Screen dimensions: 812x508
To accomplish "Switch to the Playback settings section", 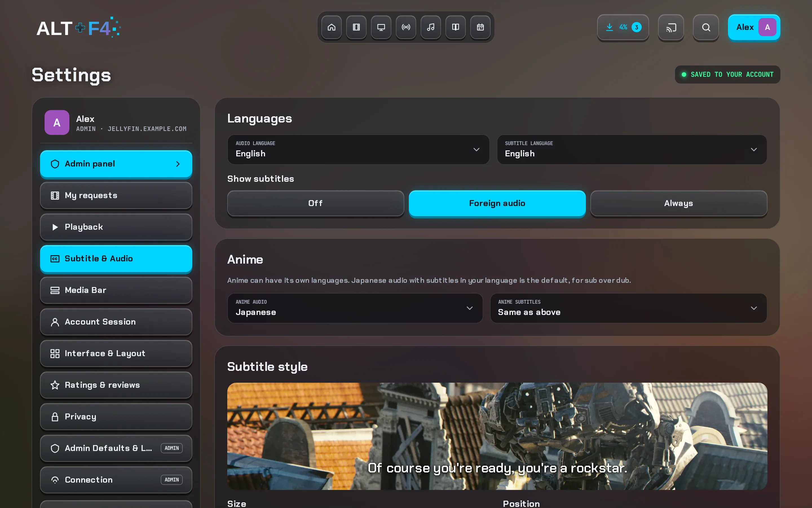I will pos(116,227).
